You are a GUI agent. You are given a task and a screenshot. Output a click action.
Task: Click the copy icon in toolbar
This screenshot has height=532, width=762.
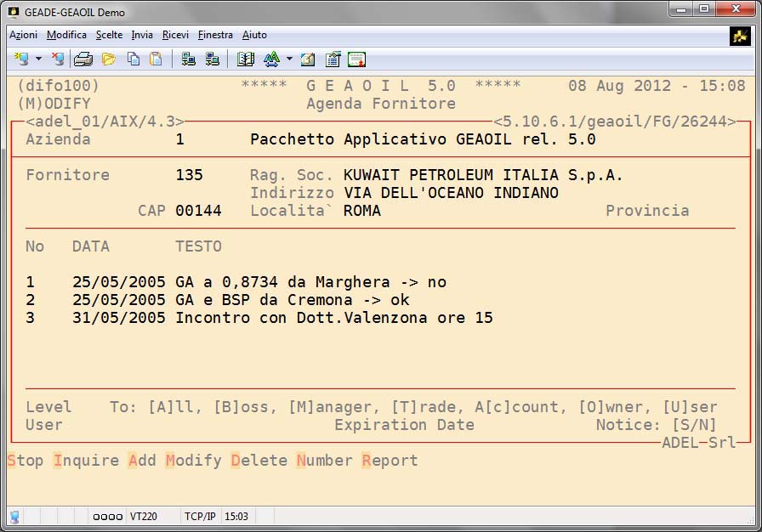(x=134, y=59)
